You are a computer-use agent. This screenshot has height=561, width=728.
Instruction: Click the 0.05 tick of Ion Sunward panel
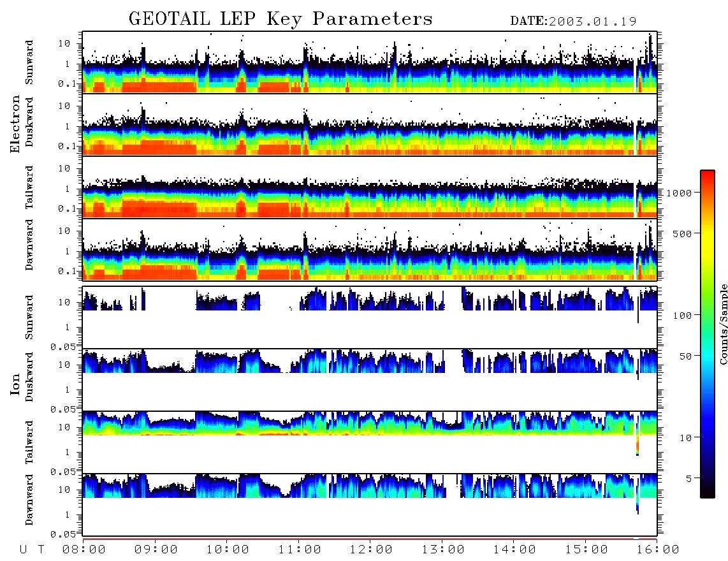(63, 347)
